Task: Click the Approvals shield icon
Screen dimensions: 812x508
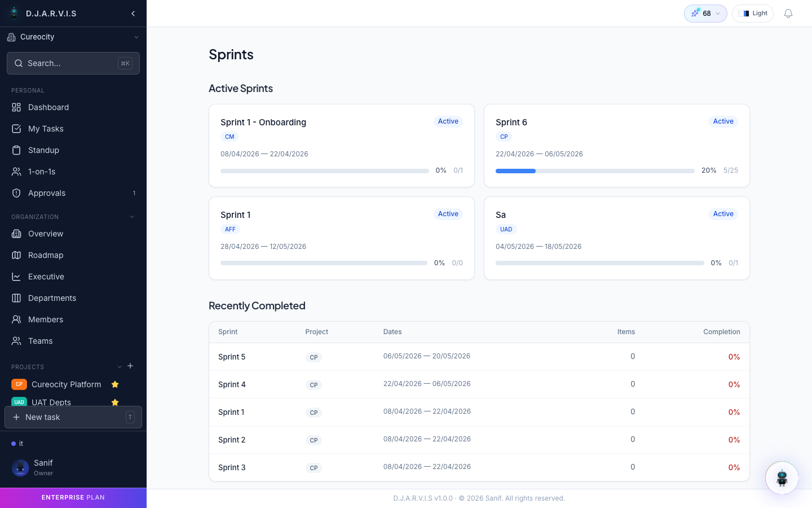Action: (x=16, y=193)
